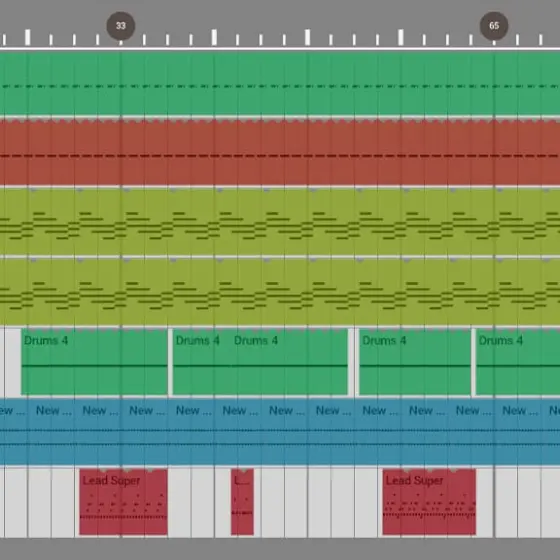Click first tall ruler tick after marker 33
The width and height of the screenshot is (560, 560).
click(x=214, y=38)
